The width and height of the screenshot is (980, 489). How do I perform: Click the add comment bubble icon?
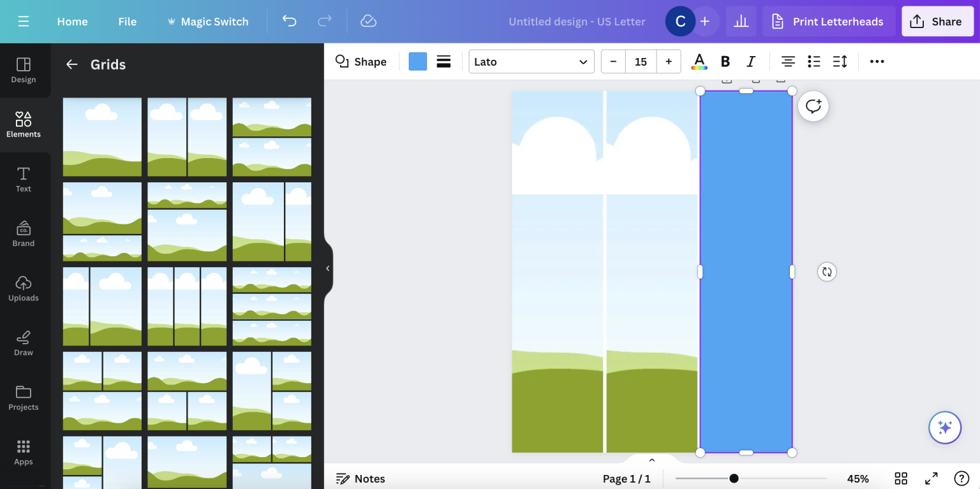tap(813, 106)
